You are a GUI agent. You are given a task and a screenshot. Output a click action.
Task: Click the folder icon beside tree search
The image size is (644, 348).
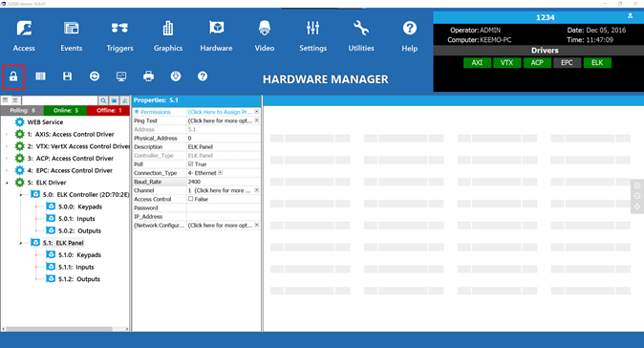[x=114, y=100]
